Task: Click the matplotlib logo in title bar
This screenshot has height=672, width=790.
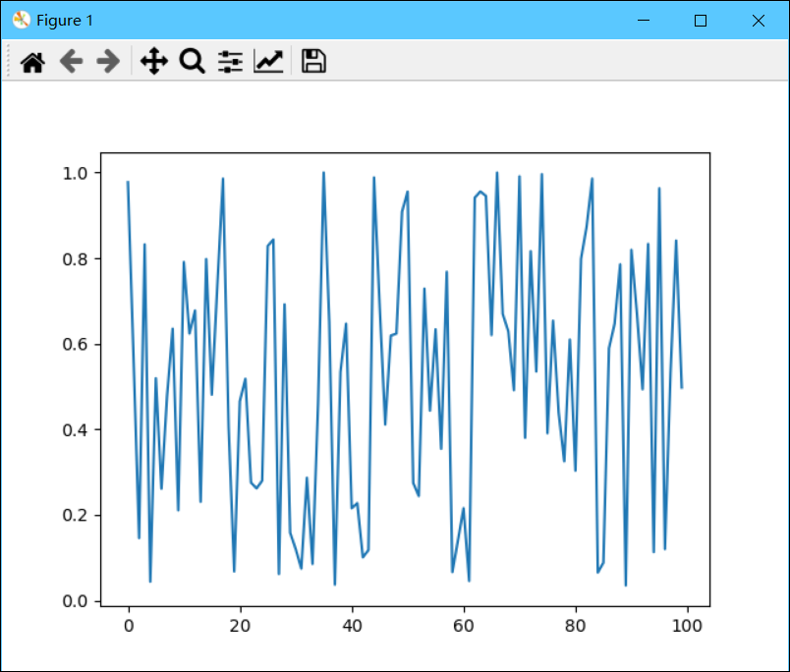Action: pos(22,21)
